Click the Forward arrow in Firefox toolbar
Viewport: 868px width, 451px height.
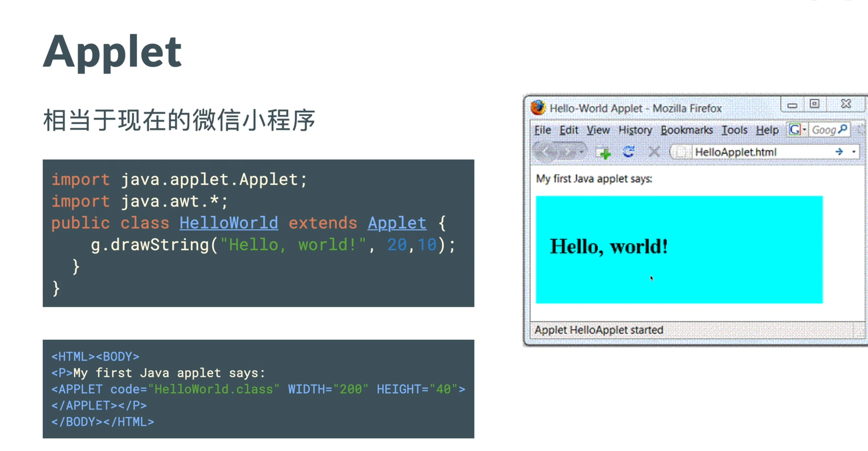pyautogui.click(x=568, y=152)
